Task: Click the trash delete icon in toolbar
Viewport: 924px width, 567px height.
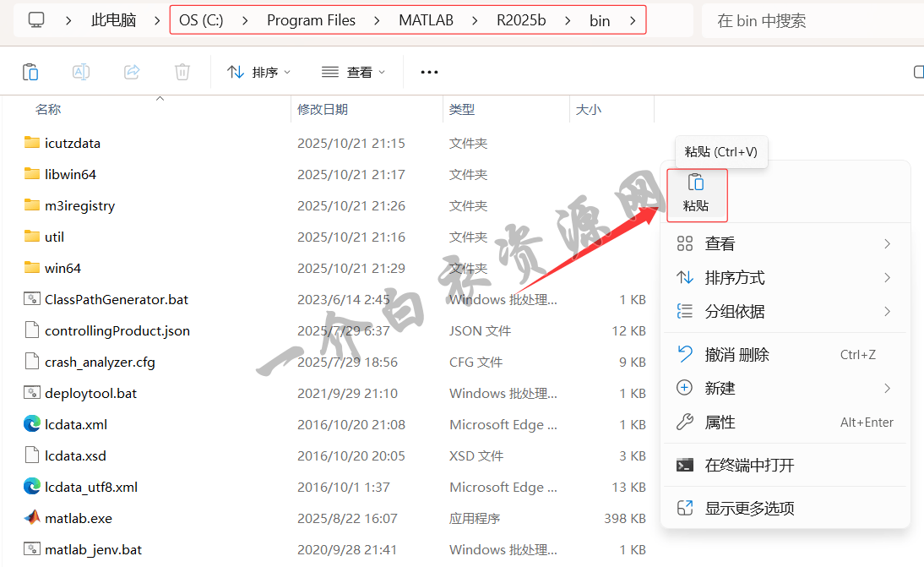Action: (x=182, y=72)
